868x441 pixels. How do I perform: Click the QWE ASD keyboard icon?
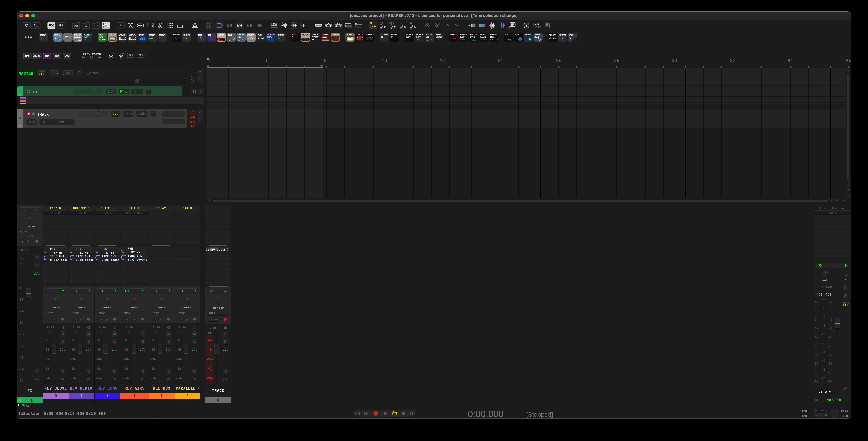536,25
